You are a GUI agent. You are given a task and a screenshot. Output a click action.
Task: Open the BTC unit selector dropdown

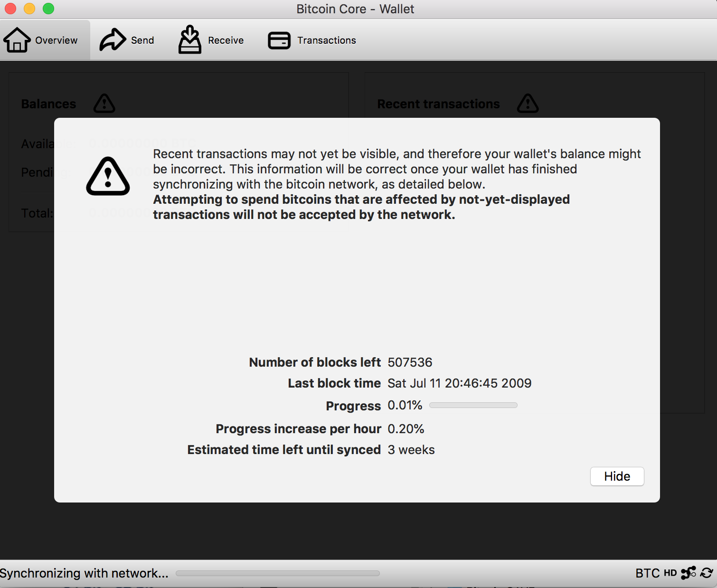tap(647, 573)
